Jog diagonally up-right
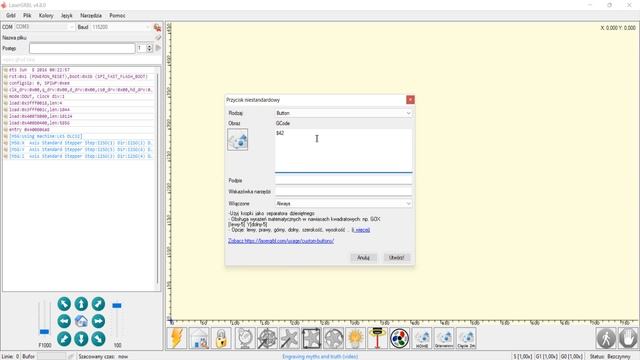This screenshot has height=360, width=640. tap(98, 304)
